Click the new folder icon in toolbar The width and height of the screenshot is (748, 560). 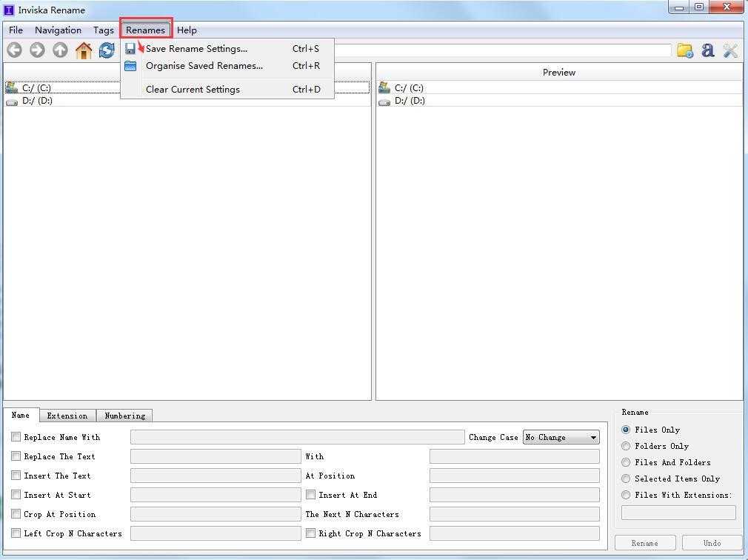[685, 50]
